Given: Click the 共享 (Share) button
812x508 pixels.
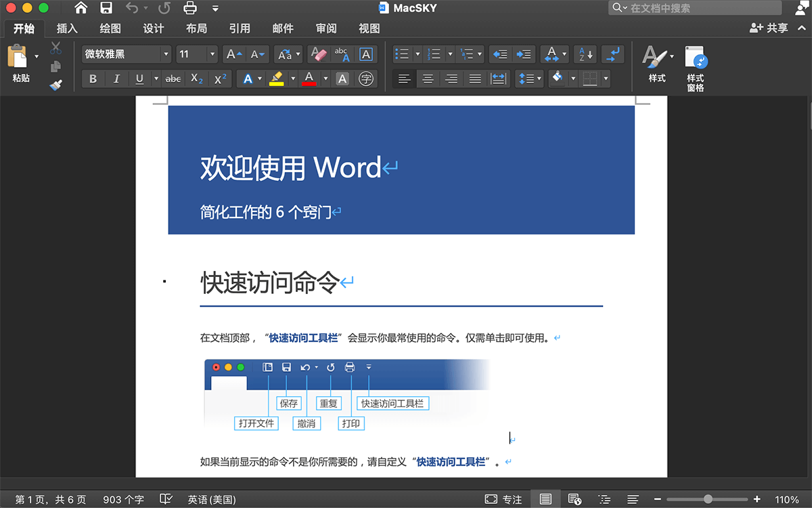Looking at the screenshot, I should point(769,28).
